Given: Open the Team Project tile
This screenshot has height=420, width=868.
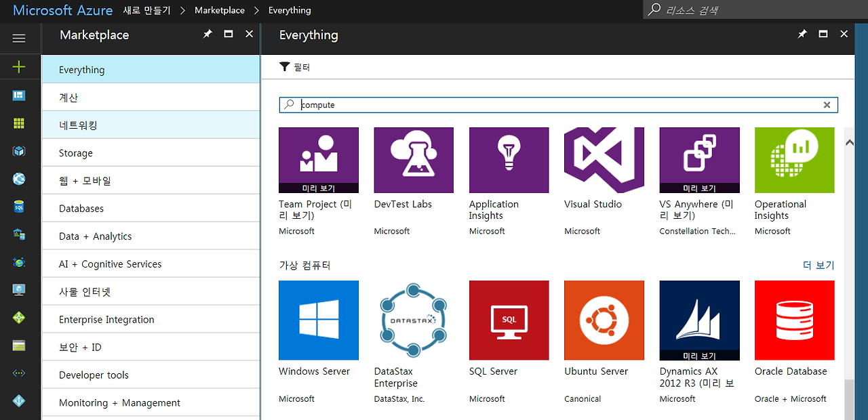Looking at the screenshot, I should point(319,182).
